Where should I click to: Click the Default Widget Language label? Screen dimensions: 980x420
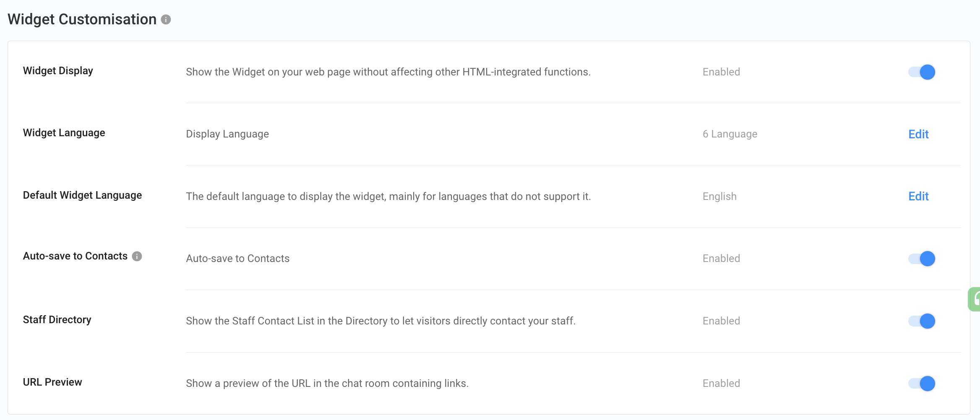pyautogui.click(x=82, y=195)
